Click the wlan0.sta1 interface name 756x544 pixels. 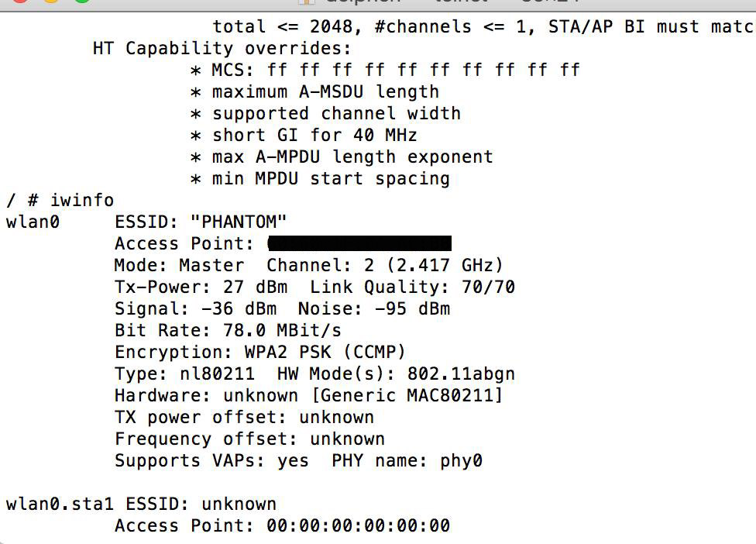coord(60,504)
